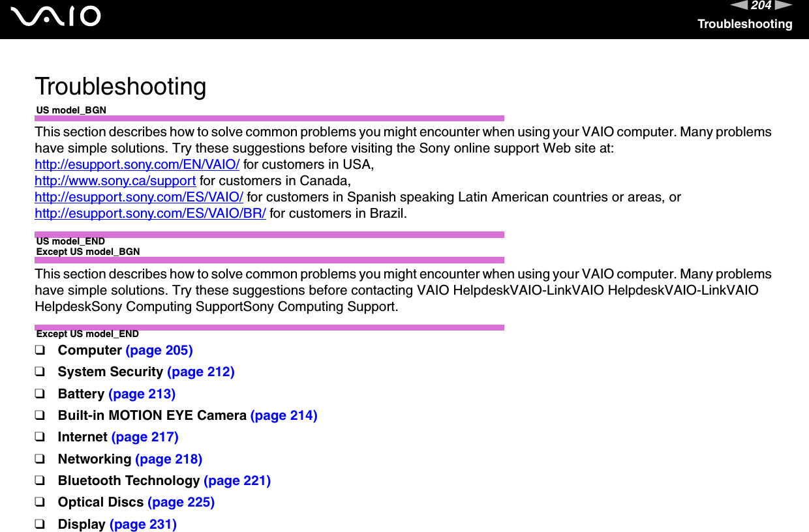This screenshot has height=532, width=809.
Task: Click the page number 204
Action: 761,6
